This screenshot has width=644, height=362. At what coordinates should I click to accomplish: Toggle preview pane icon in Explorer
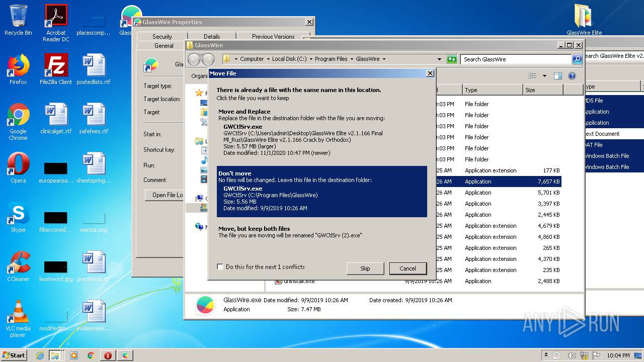[557, 76]
